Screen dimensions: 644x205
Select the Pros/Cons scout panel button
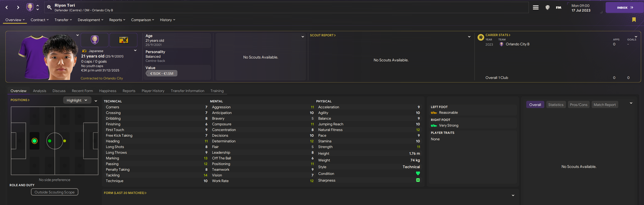[x=579, y=105]
